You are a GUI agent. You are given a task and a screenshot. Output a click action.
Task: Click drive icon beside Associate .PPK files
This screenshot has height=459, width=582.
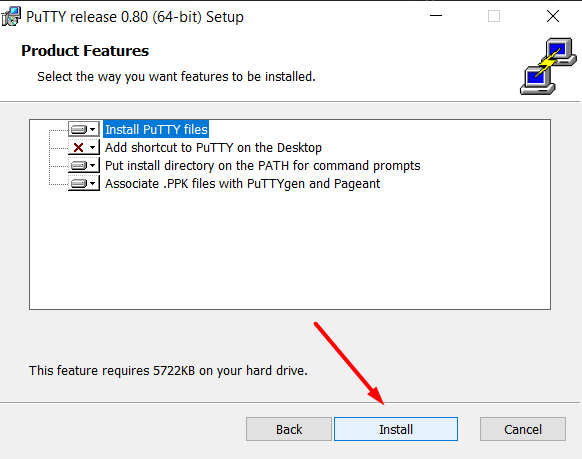(x=79, y=184)
